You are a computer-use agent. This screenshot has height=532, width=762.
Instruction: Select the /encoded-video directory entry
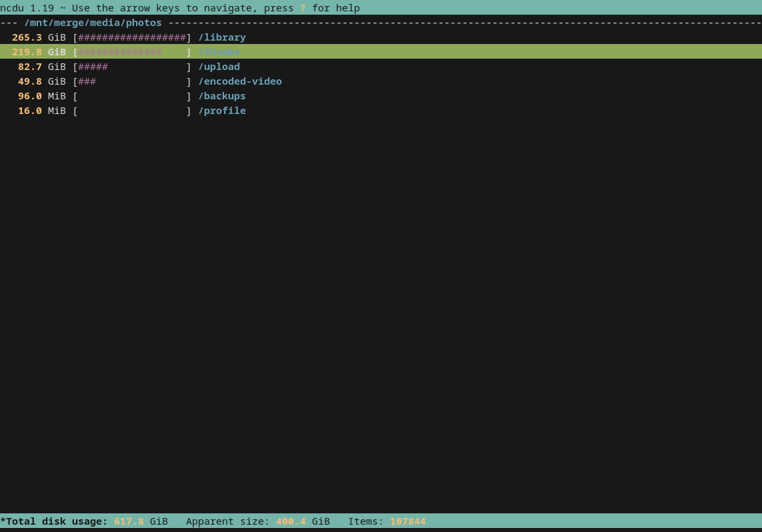(240, 81)
